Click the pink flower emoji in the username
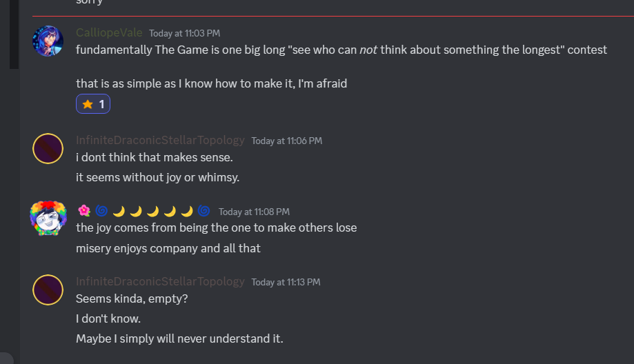Image resolution: width=634 pixels, height=364 pixels. (x=84, y=211)
